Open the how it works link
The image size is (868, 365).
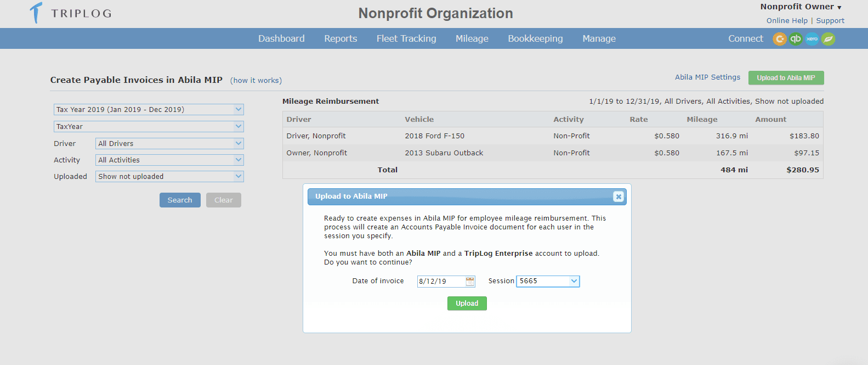(x=256, y=80)
